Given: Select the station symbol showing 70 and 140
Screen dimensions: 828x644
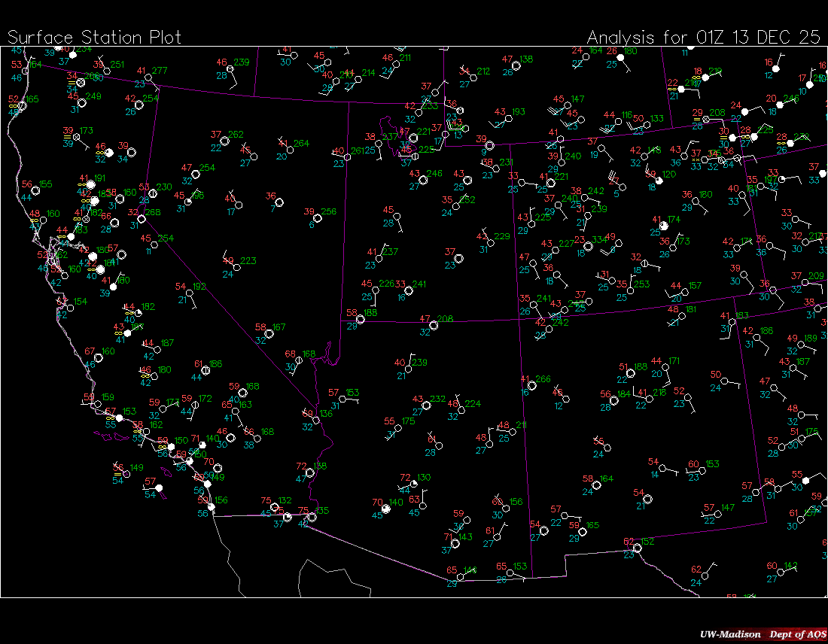Looking at the screenshot, I should [x=386, y=509].
